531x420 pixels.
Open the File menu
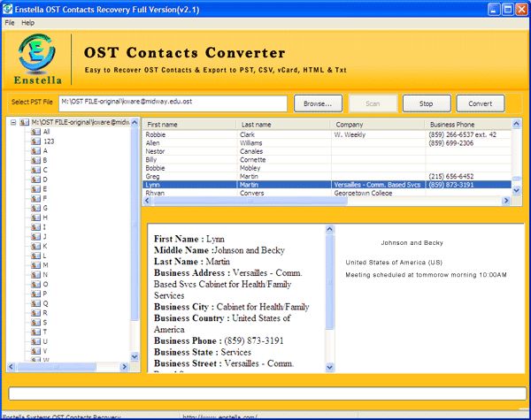click(10, 23)
